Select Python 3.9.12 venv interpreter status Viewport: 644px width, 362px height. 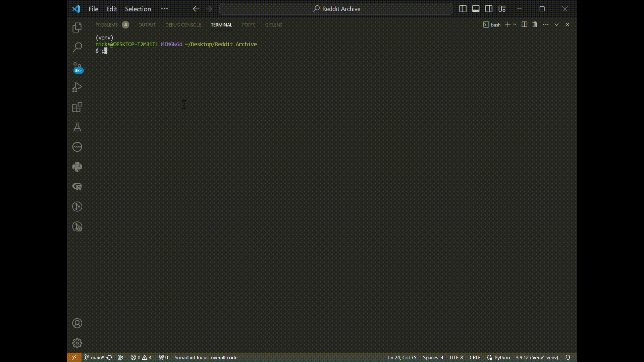pyautogui.click(x=537, y=357)
